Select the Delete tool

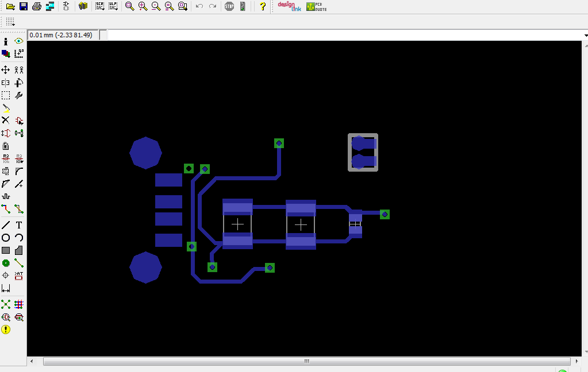pos(6,120)
